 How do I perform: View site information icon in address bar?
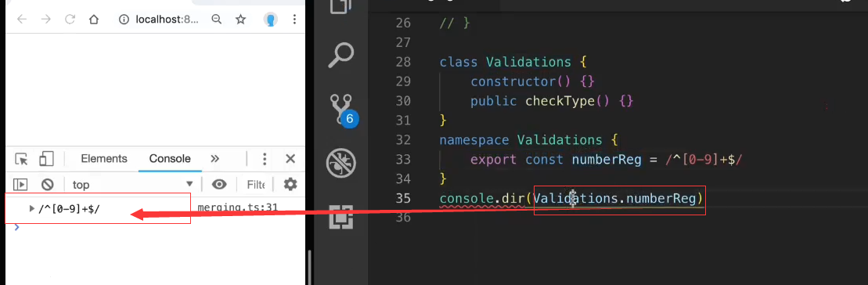point(124,20)
